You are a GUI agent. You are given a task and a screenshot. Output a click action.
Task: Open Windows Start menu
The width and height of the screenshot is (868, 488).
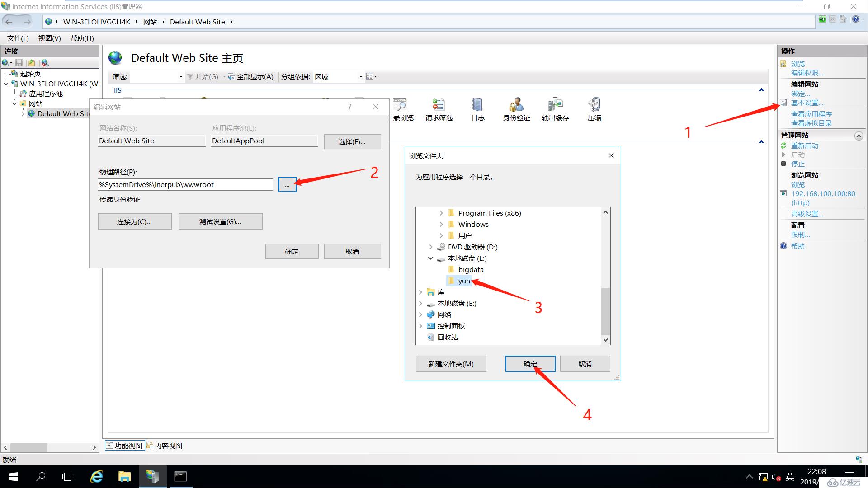click(14, 477)
